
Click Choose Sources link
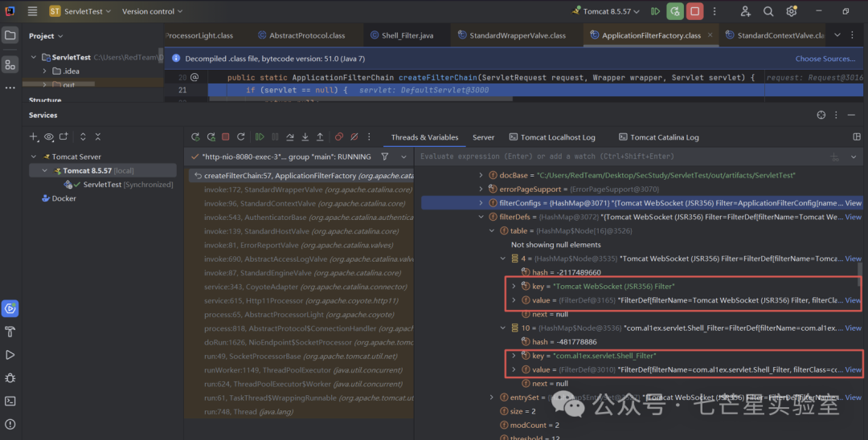(825, 59)
